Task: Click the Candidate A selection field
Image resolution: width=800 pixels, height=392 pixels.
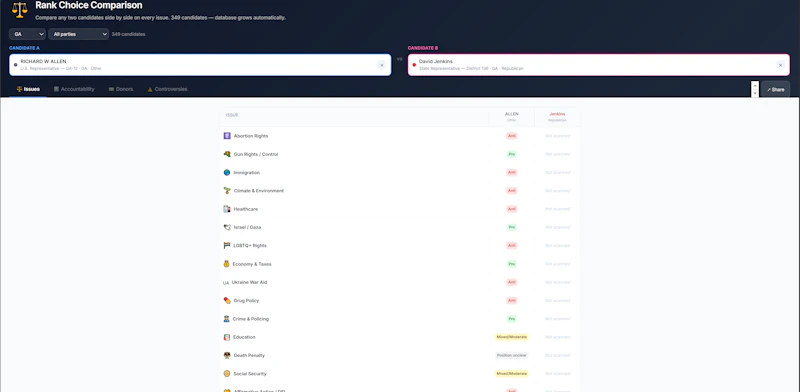Action: [x=200, y=65]
